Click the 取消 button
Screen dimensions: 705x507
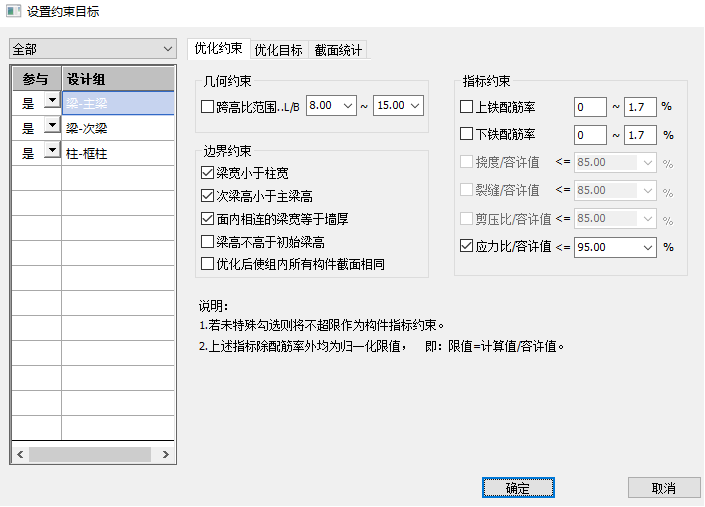click(x=663, y=488)
